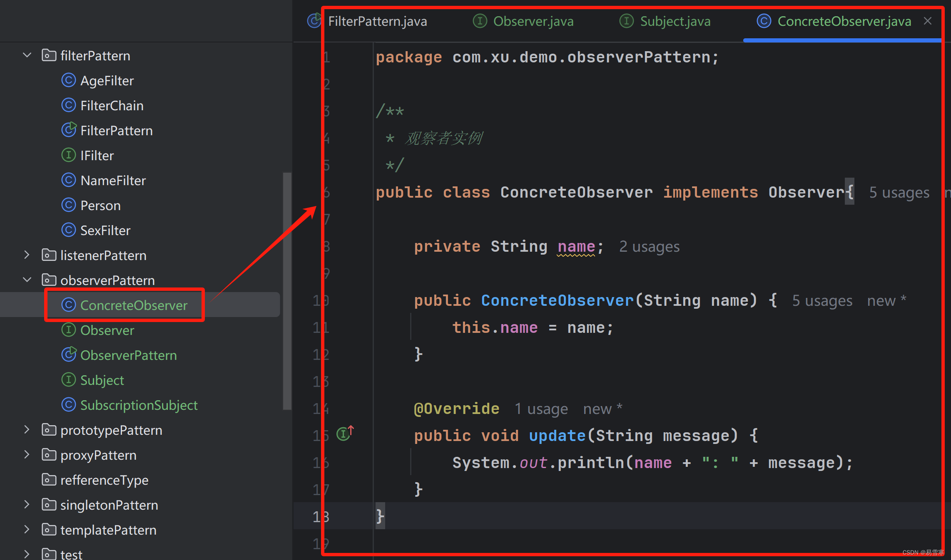Click the listenerPattern folder icon
The image size is (951, 560).
point(49,255)
